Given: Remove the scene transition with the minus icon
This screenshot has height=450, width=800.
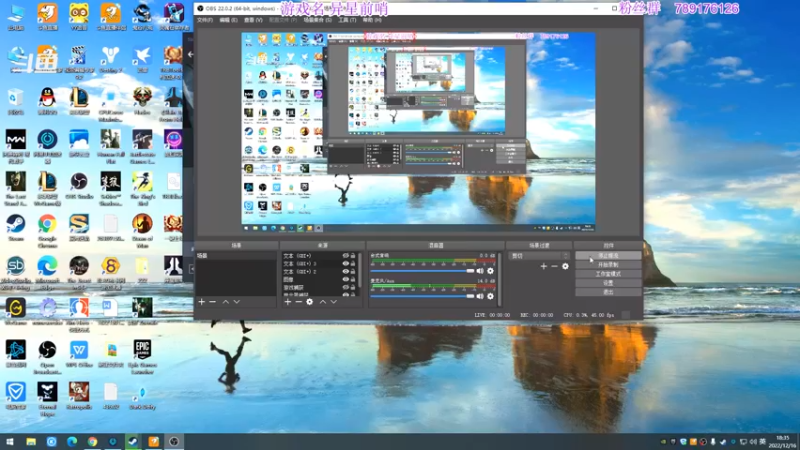Looking at the screenshot, I should [x=554, y=266].
